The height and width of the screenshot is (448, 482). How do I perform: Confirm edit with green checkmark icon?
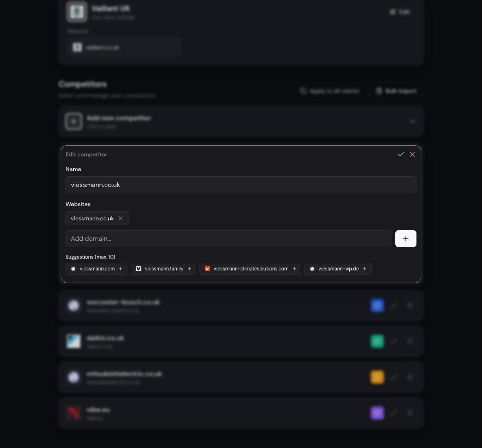tap(401, 154)
